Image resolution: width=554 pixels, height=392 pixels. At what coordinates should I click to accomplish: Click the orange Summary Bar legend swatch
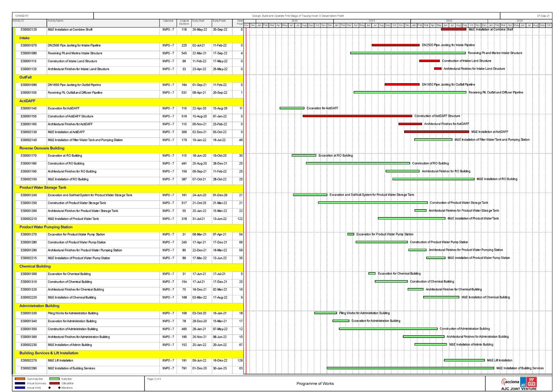point(20,379)
